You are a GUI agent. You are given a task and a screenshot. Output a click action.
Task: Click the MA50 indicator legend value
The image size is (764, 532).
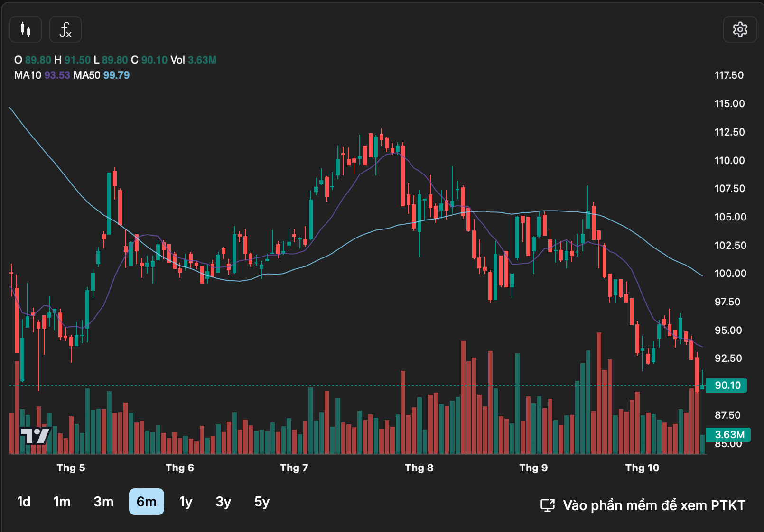116,75
